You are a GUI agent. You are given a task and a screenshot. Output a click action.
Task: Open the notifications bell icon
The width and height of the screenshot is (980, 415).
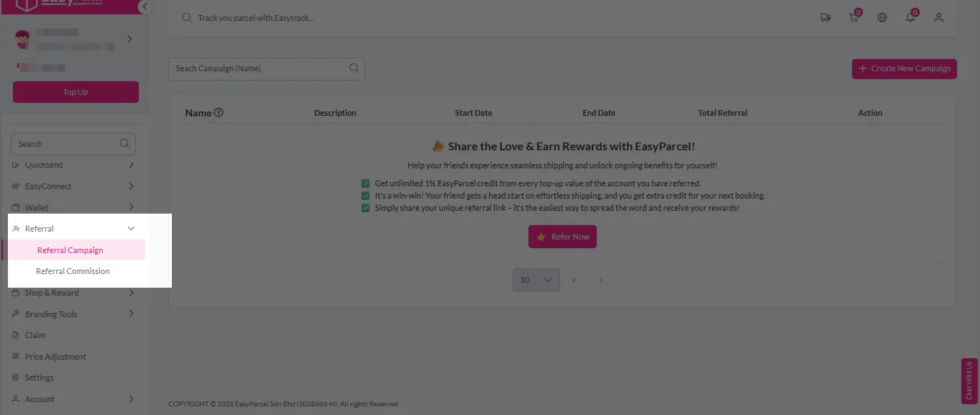tap(910, 17)
